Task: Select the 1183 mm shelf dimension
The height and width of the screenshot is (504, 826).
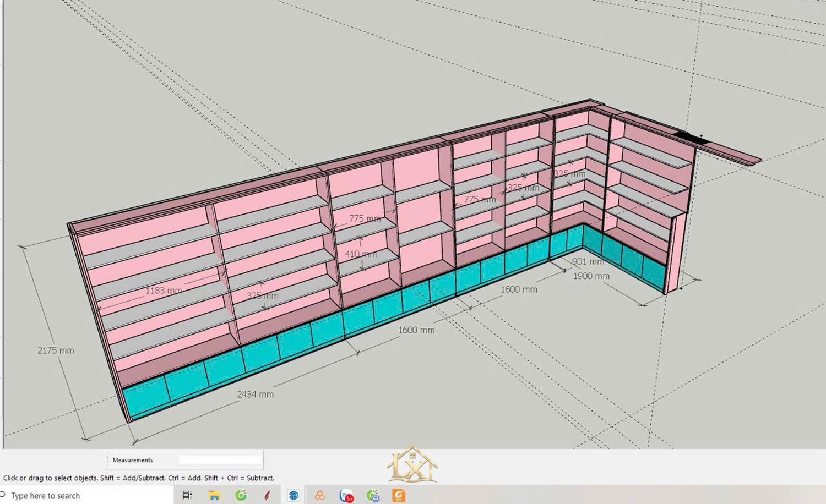Action: click(164, 290)
